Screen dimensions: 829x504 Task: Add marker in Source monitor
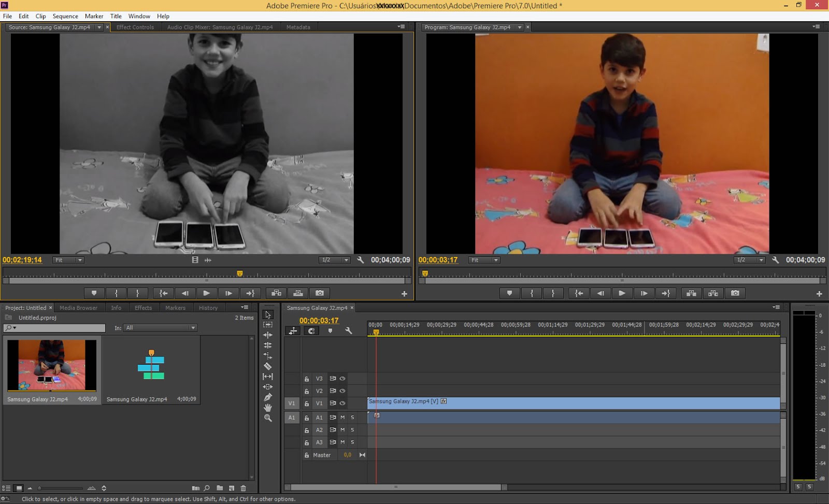94,293
